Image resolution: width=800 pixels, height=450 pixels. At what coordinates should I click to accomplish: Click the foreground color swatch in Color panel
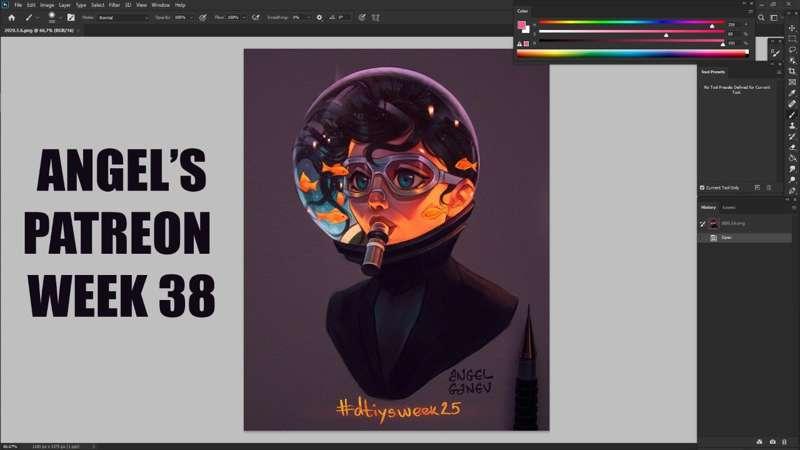pos(521,25)
